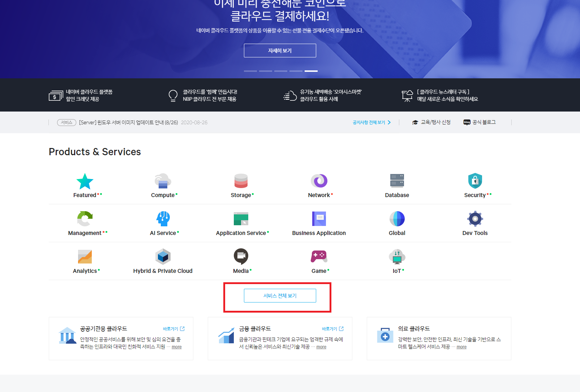Screen dimensions: 580x392
Task: Click the discount credit dollar icon
Action: point(56,96)
